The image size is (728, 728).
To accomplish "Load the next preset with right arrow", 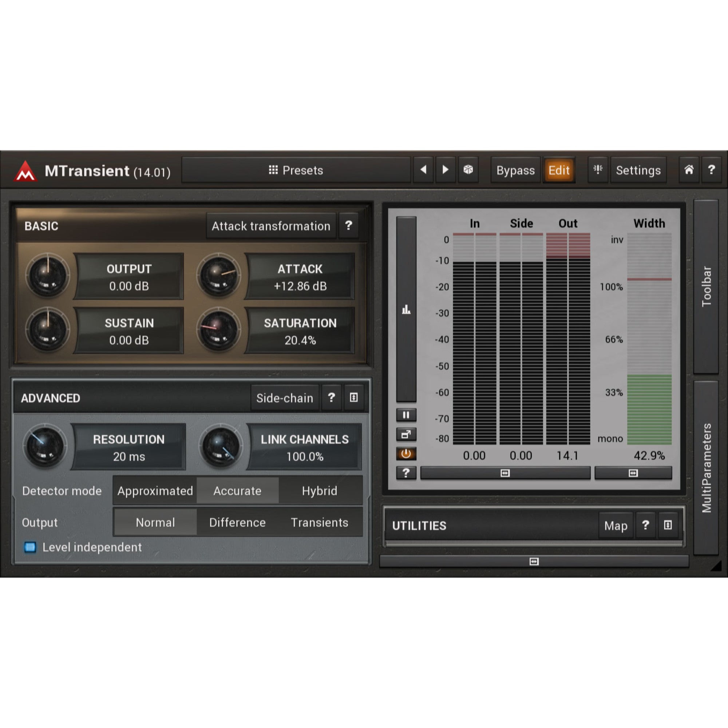I will click(x=446, y=170).
